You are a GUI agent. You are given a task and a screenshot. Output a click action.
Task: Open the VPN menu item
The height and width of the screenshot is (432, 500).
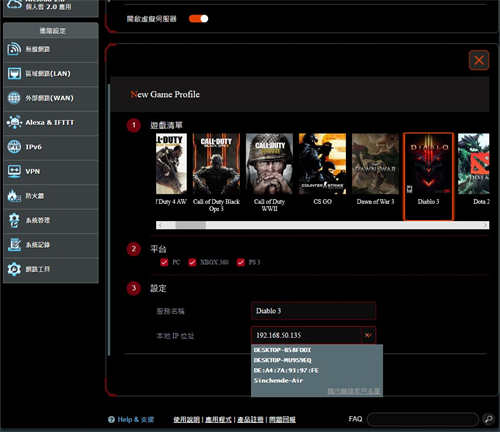[50, 171]
